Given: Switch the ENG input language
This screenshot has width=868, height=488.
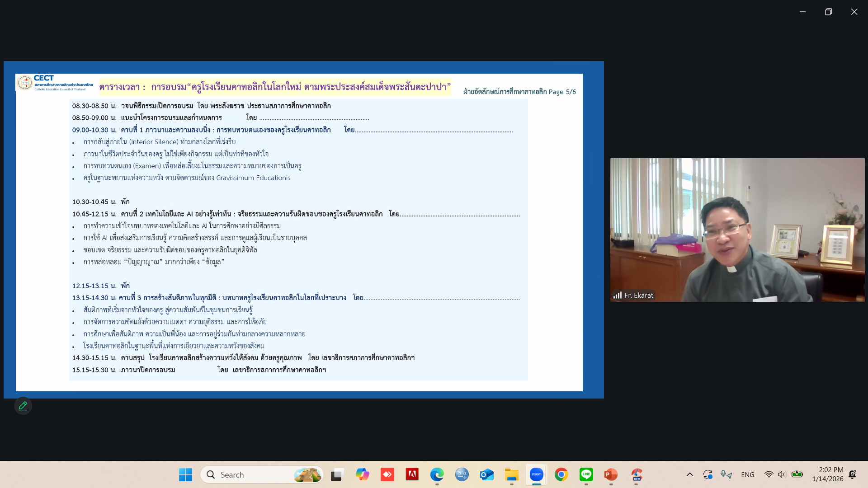Looking at the screenshot, I should [747, 474].
